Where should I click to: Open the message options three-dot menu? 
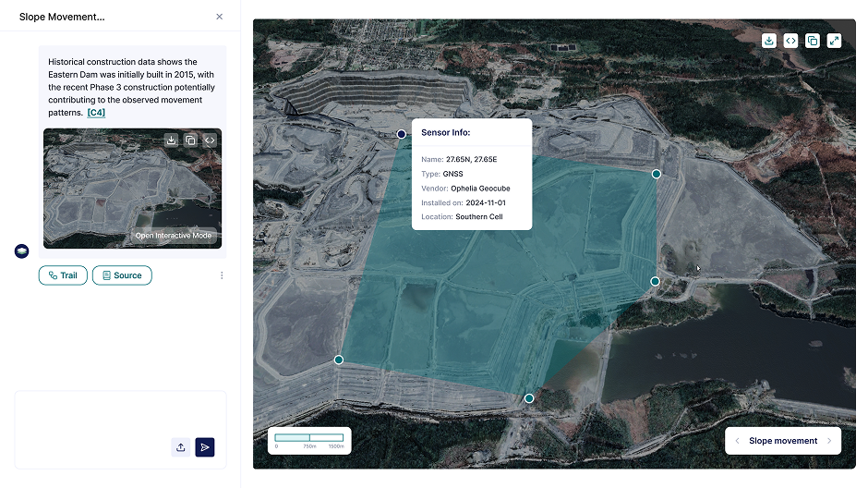(x=222, y=275)
